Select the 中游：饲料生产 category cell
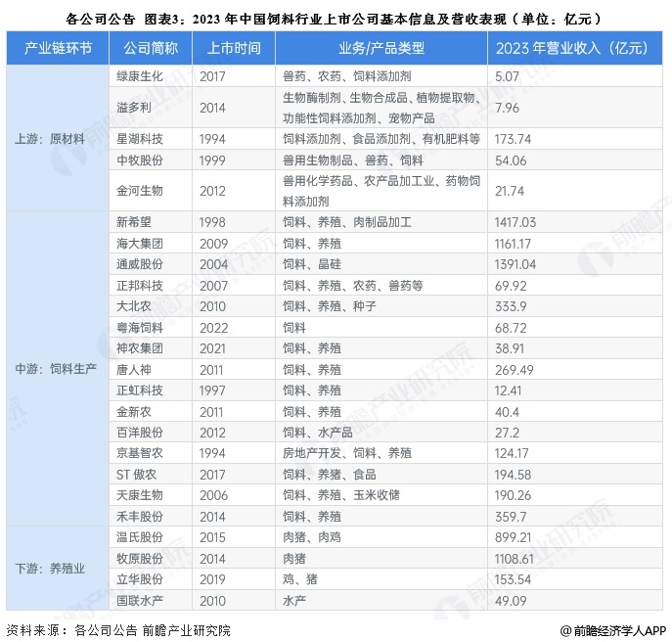 pyautogui.click(x=56, y=369)
